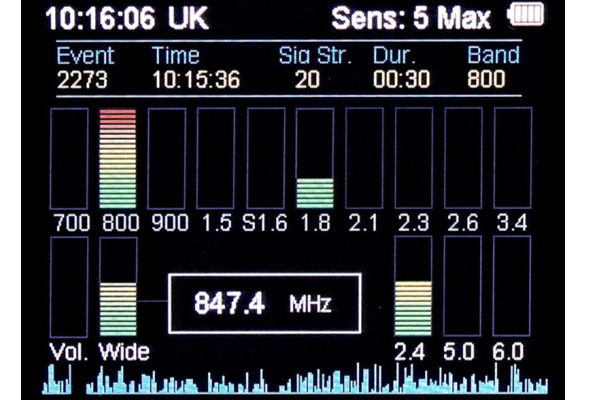Select the 2.4 band level bar
Screen dimensions: 600x400
click(413, 287)
